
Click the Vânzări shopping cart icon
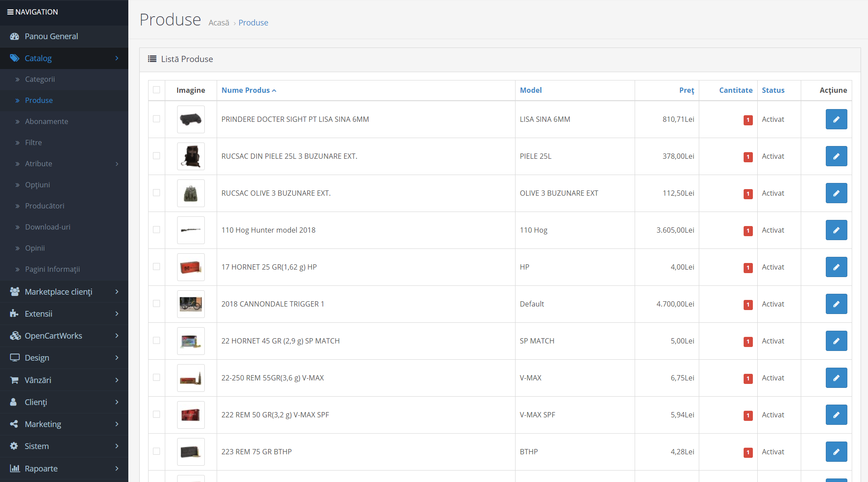(x=15, y=380)
